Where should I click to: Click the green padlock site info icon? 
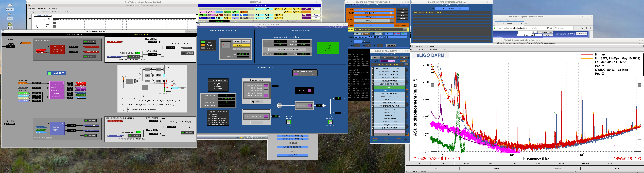click(495, 28)
